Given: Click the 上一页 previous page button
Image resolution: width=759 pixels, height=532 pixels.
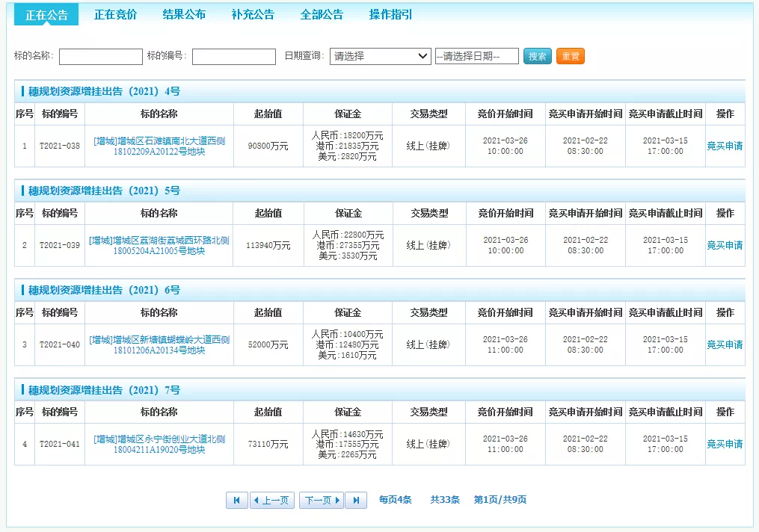Looking at the screenshot, I should point(271,500).
